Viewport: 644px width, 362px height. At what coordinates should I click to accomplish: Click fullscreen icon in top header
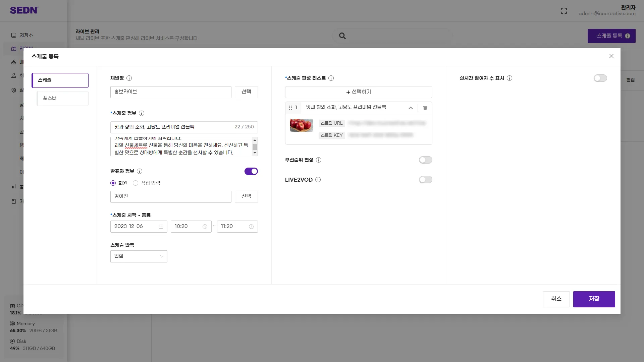[564, 11]
